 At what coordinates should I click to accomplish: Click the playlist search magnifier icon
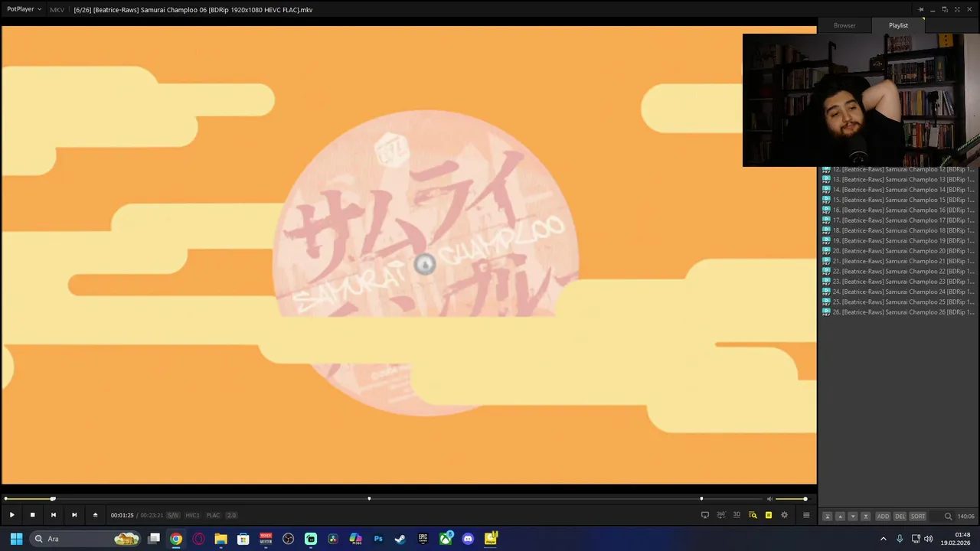[x=948, y=517]
